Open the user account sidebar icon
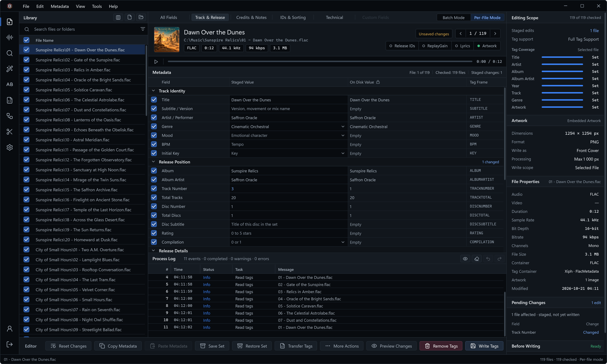The image size is (607, 364). pyautogui.click(x=10, y=329)
